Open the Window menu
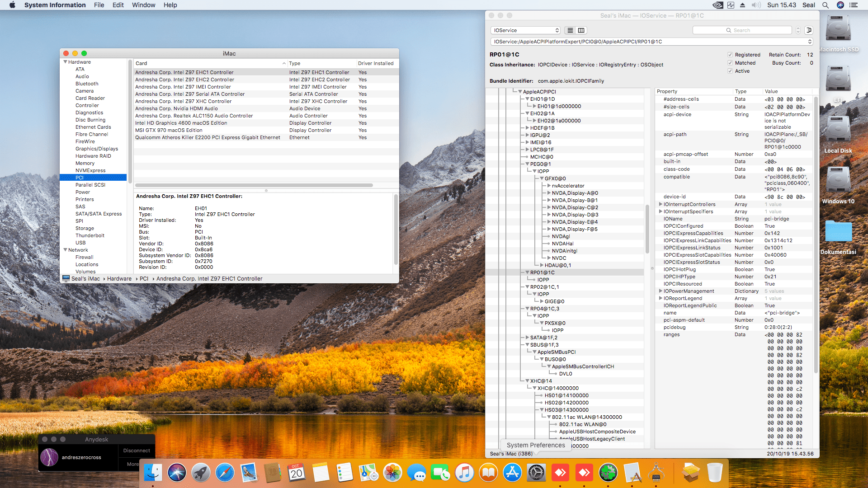The image size is (868, 488). tap(143, 5)
